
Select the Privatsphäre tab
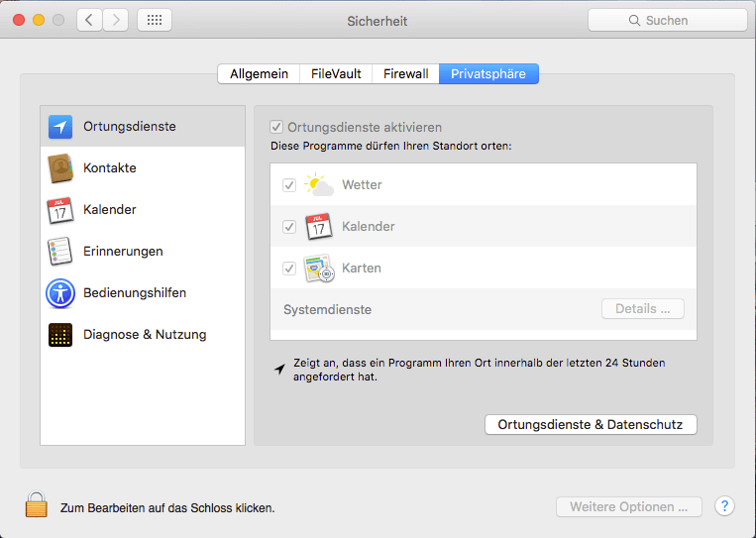pyautogui.click(x=488, y=73)
